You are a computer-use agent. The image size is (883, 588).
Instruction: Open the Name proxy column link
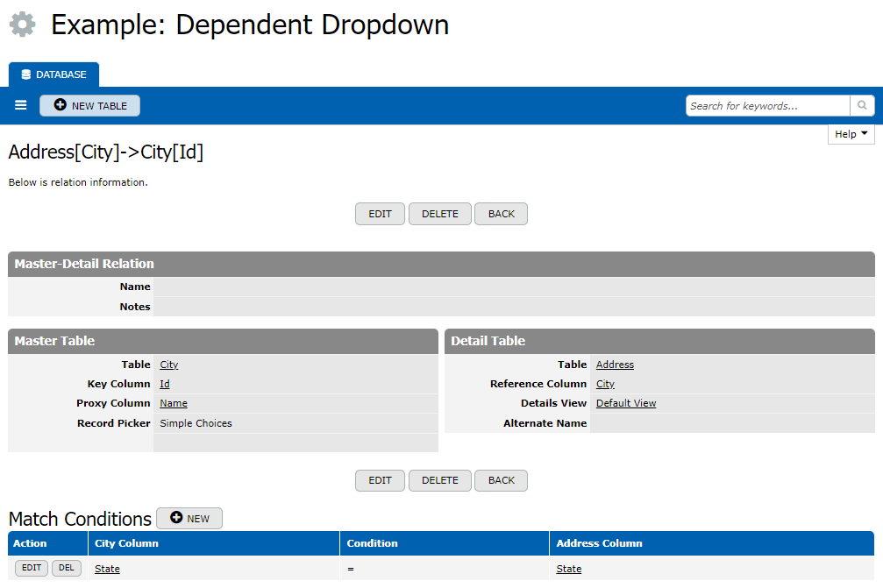[173, 403]
